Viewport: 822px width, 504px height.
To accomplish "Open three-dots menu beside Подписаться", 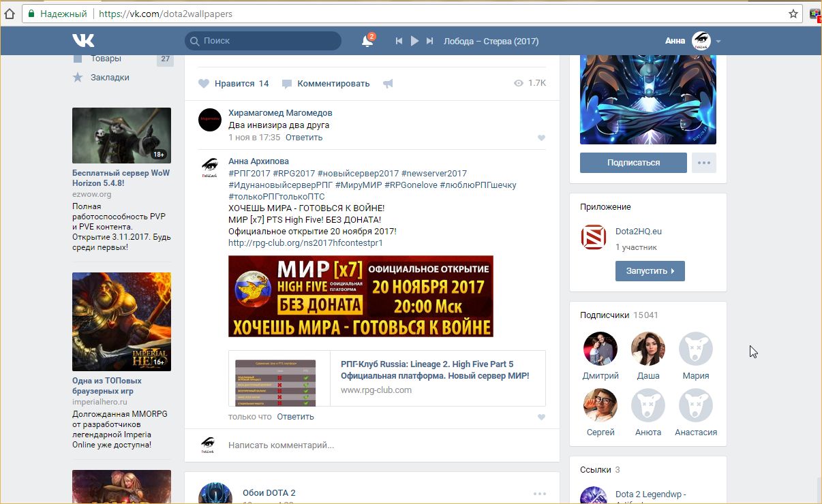I will (x=703, y=163).
